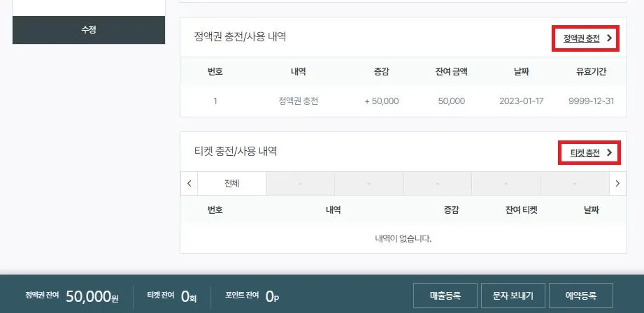This screenshot has width=644, height=313.
Task: Open the 정액권 충전 link
Action: (581, 38)
